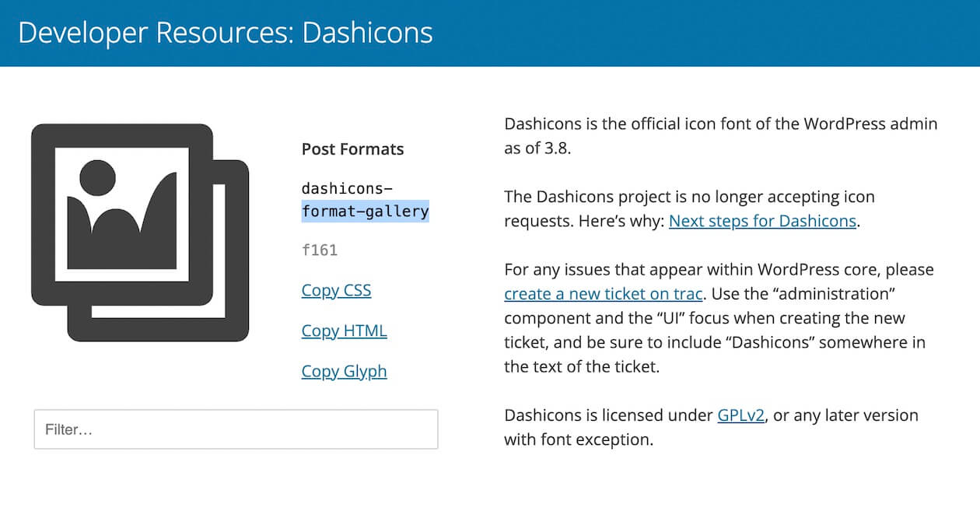Screen dimensions: 980x511
Task: Click the Developer Resources: Dashicons header title
Action: 226,33
